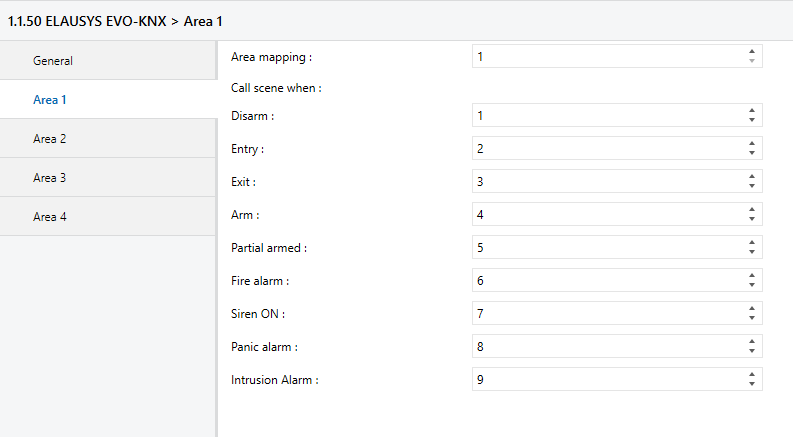Increase the Area mapping value with up arrow

pyautogui.click(x=752, y=52)
